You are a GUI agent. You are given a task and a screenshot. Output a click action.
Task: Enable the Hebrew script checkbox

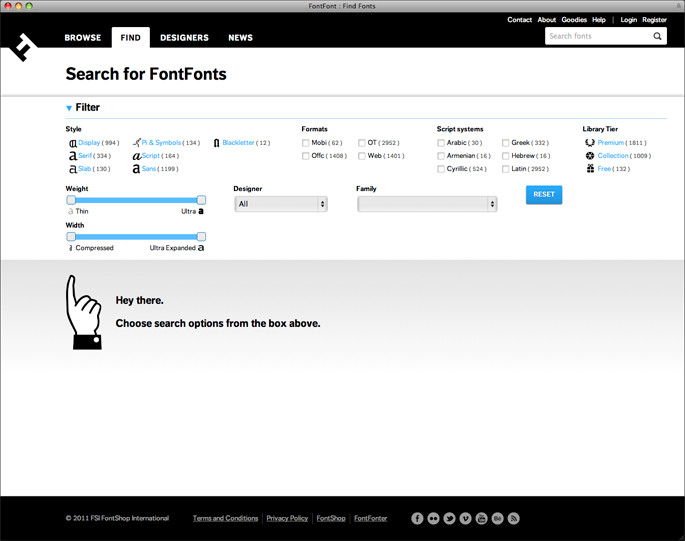coord(505,156)
